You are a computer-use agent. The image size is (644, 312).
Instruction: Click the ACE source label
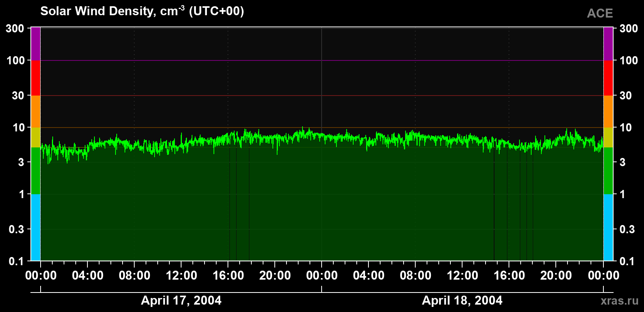pyautogui.click(x=600, y=13)
